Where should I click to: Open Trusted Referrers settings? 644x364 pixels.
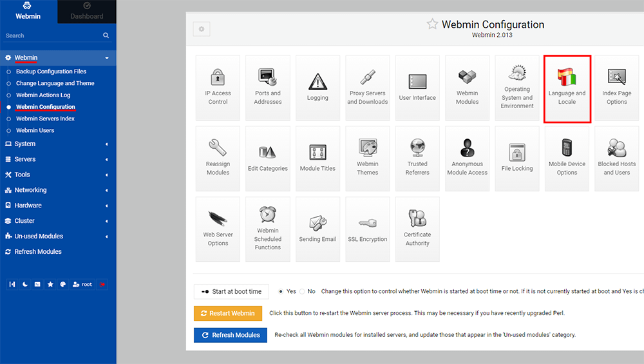[x=417, y=158]
